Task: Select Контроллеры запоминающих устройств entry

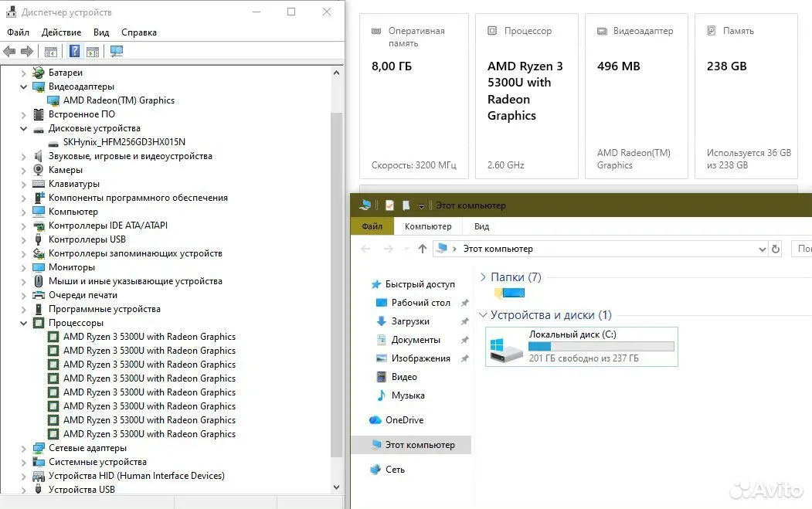Action: [135, 253]
